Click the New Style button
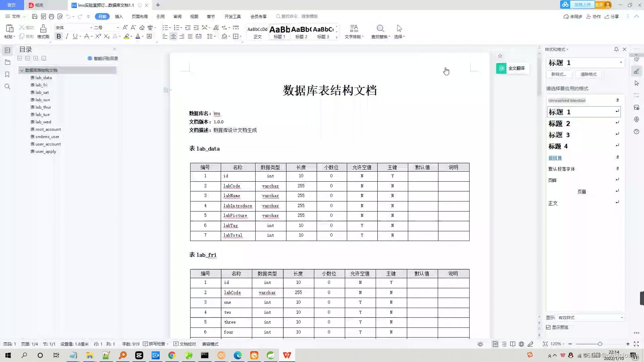644x362 pixels. tap(559, 74)
